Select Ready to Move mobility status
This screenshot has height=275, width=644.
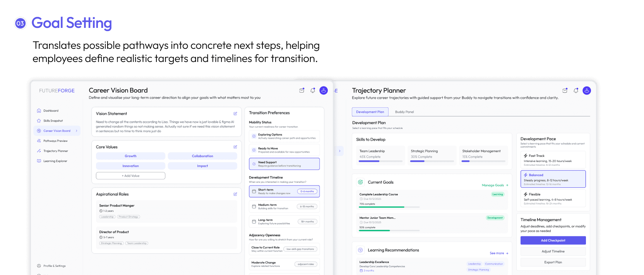click(284, 150)
